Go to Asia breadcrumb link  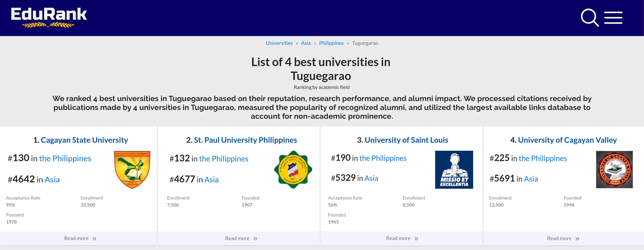pyautogui.click(x=306, y=43)
